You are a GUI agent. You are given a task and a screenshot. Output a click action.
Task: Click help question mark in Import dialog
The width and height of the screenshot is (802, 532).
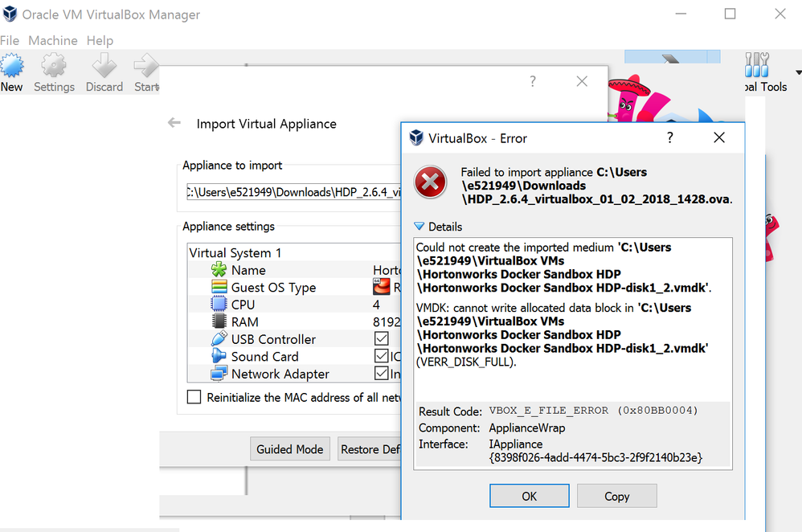pyautogui.click(x=533, y=81)
